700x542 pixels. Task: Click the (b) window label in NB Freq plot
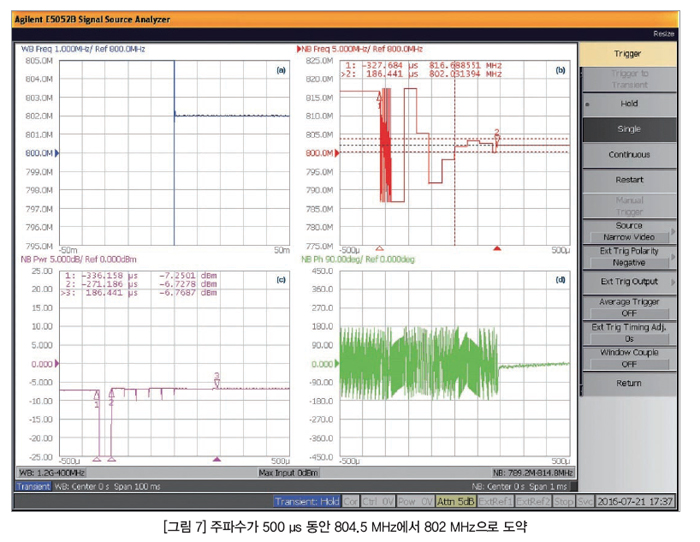click(561, 71)
